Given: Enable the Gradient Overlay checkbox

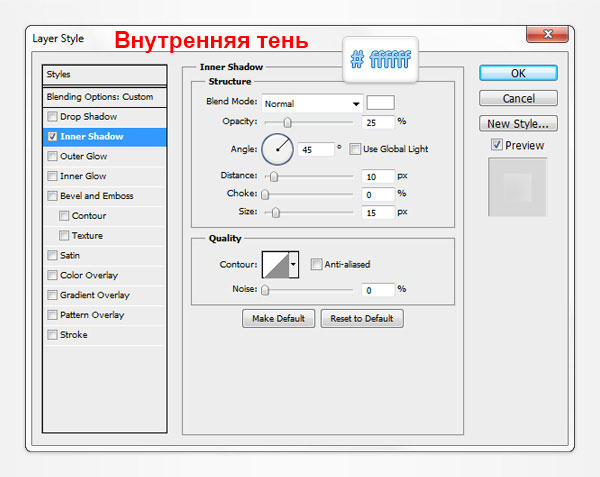Looking at the screenshot, I should coord(52,295).
